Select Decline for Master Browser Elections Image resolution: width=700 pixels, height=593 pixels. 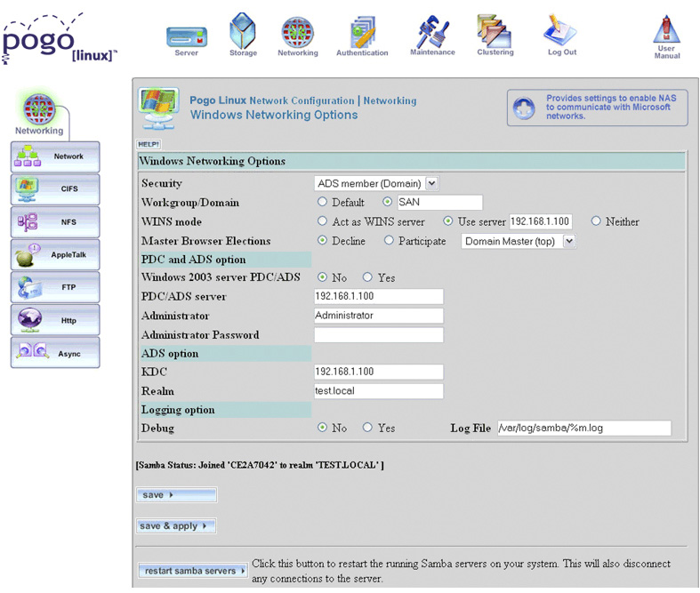coord(322,240)
